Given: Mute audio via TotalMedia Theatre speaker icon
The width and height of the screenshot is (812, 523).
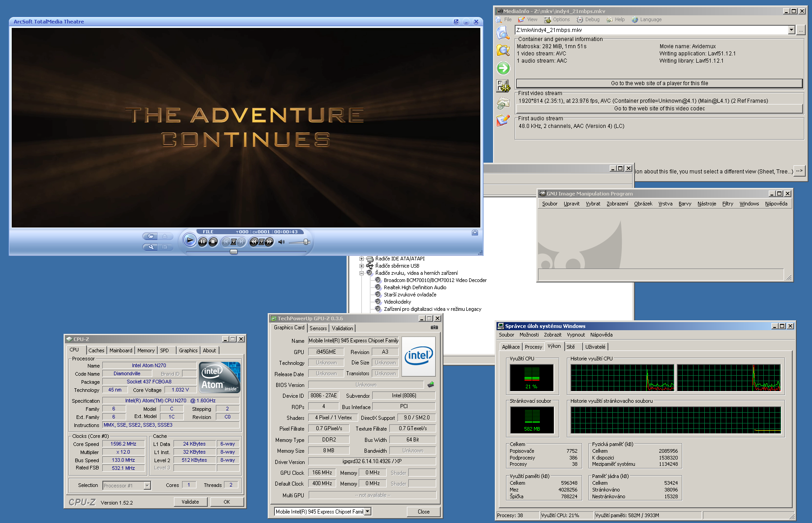Looking at the screenshot, I should 282,242.
